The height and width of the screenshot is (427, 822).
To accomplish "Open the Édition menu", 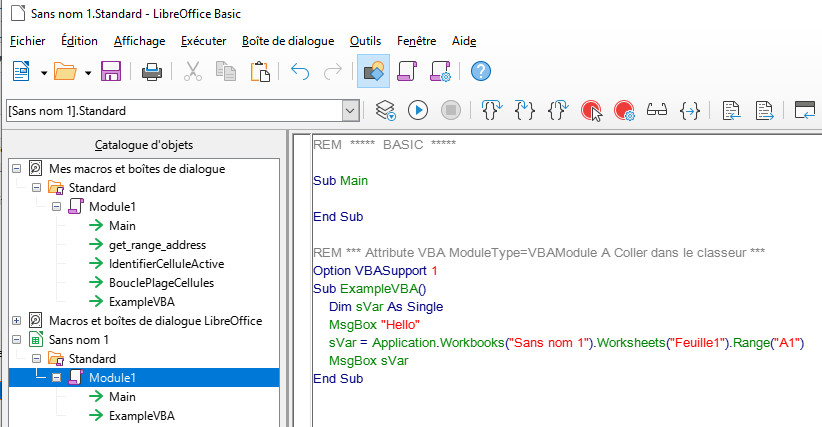I will (79, 41).
